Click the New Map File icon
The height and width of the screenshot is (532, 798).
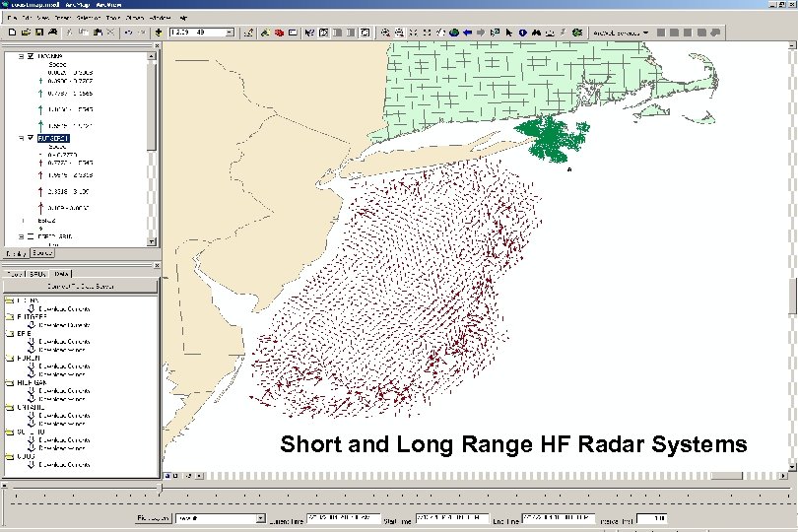(x=13, y=33)
